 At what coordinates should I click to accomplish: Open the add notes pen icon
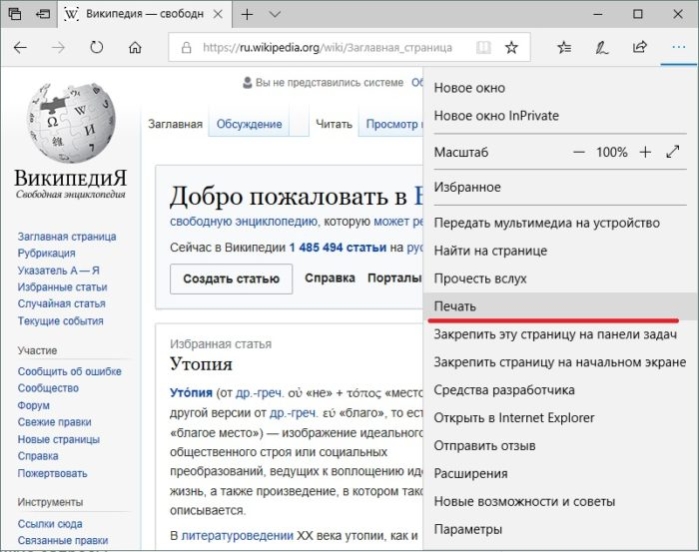(x=602, y=47)
